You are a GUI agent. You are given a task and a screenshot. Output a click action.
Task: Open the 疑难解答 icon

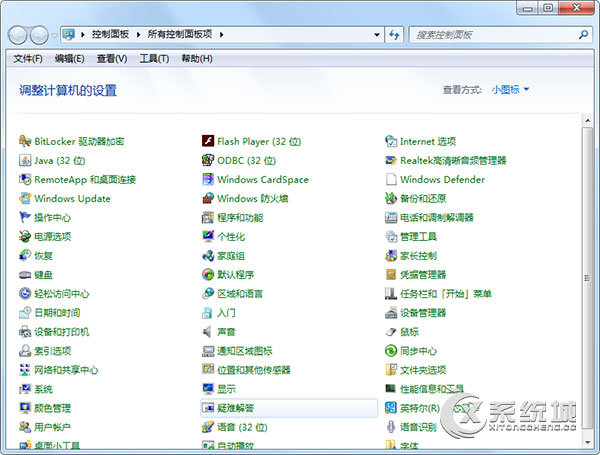pos(208,408)
